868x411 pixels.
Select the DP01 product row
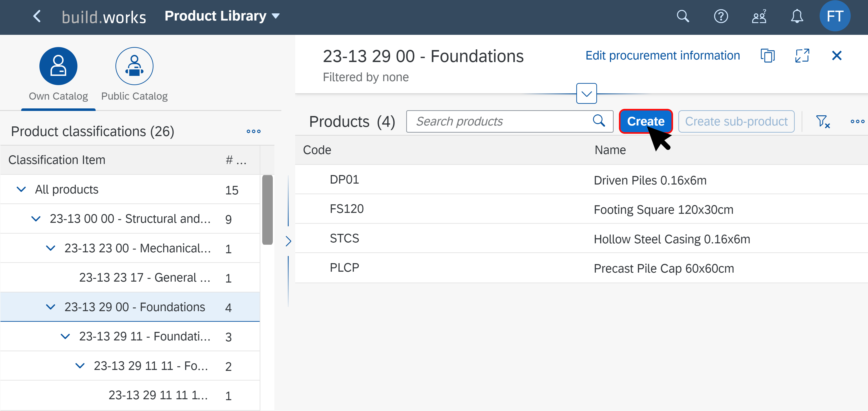(581, 180)
